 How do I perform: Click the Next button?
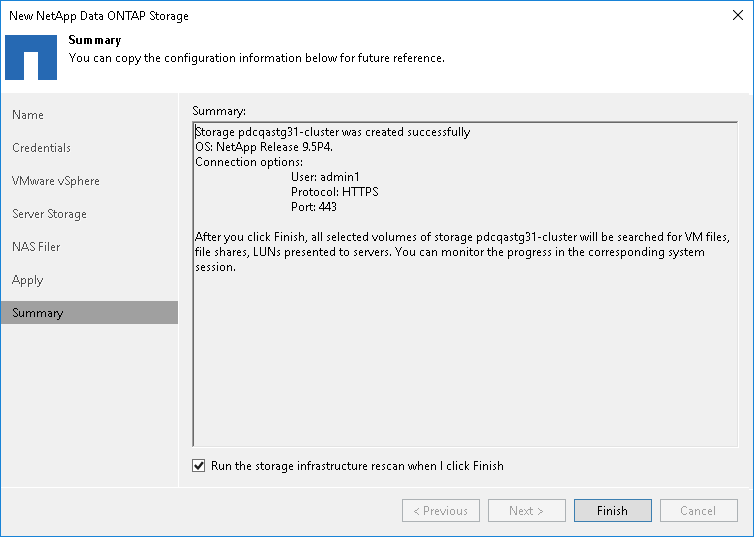(527, 511)
